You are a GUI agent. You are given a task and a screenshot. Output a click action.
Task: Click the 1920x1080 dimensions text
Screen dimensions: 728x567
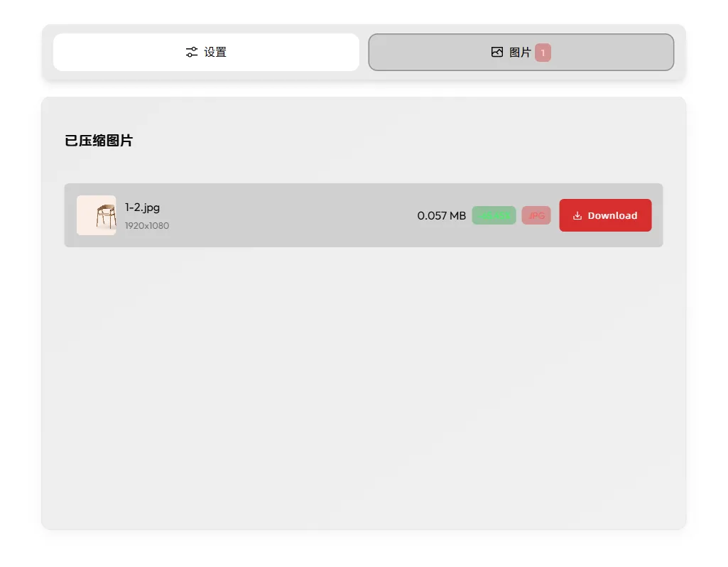147,226
